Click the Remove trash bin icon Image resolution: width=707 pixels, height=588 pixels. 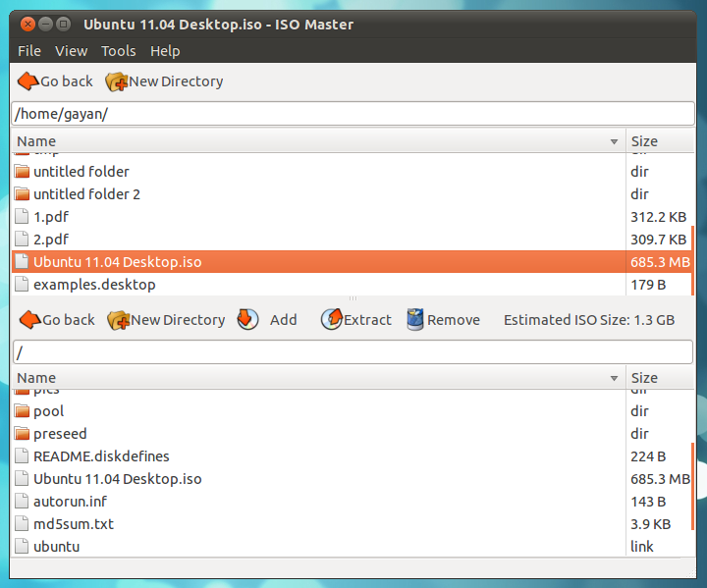[414, 319]
